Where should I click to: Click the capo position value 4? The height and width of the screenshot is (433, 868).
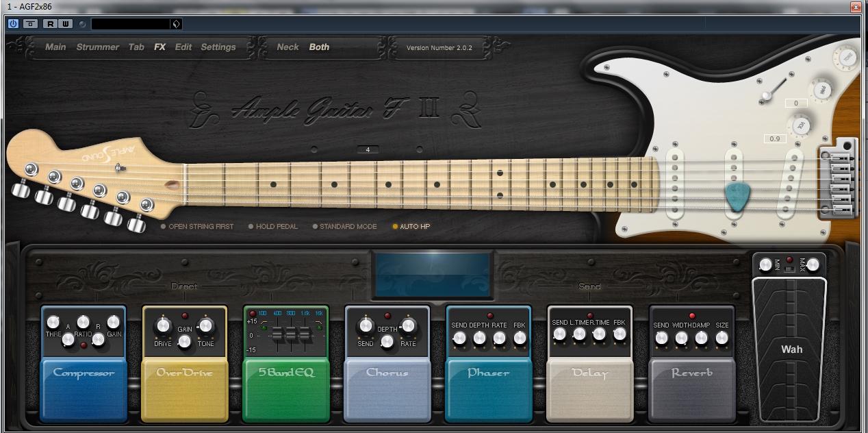(368, 149)
